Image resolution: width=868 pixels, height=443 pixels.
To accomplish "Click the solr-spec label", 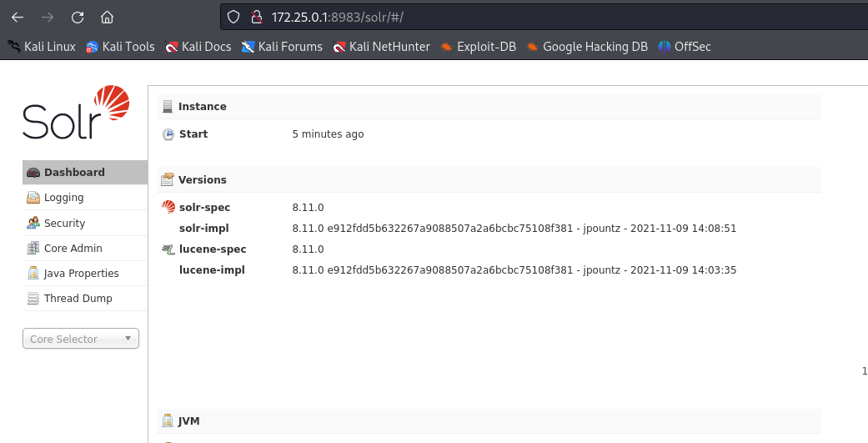I will click(204, 208).
